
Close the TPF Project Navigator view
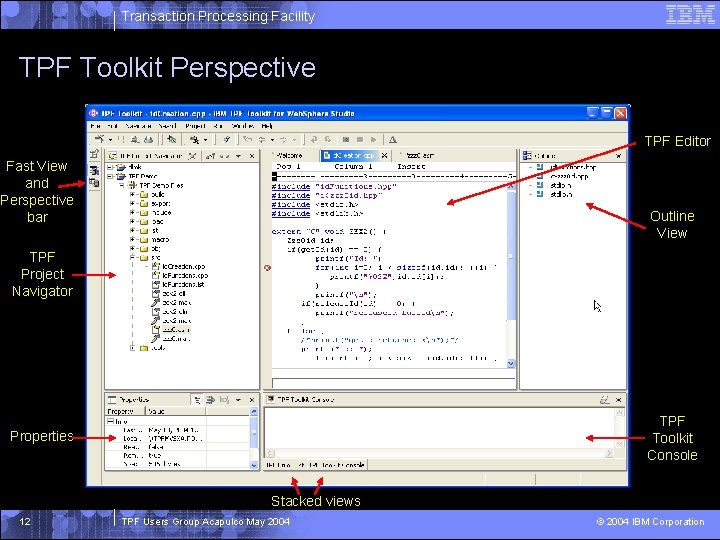point(252,156)
